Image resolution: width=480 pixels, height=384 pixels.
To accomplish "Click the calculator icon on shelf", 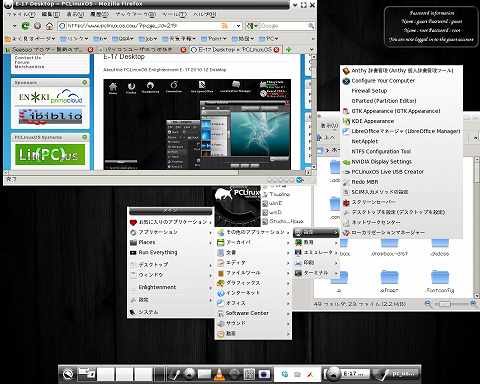I will coord(249,374).
